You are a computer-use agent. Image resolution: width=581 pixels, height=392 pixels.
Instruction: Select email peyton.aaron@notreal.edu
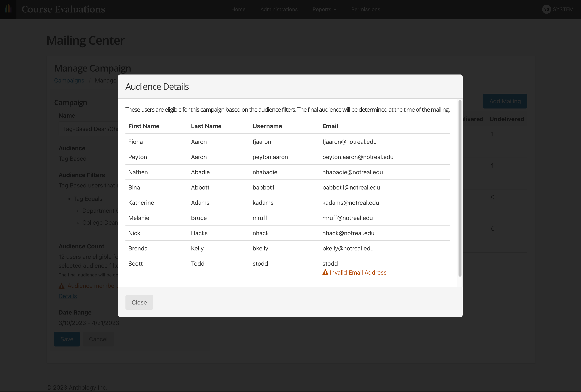tap(358, 157)
